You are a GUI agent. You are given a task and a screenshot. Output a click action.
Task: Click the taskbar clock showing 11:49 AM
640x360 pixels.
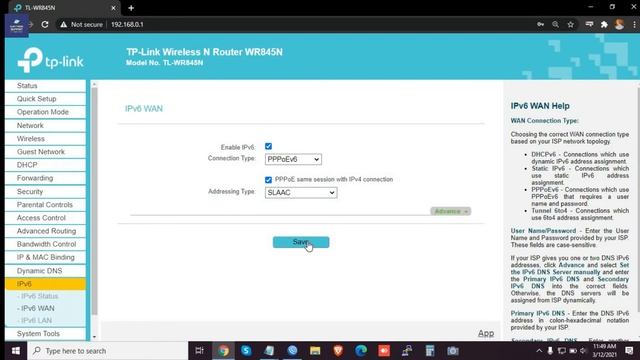point(604,351)
